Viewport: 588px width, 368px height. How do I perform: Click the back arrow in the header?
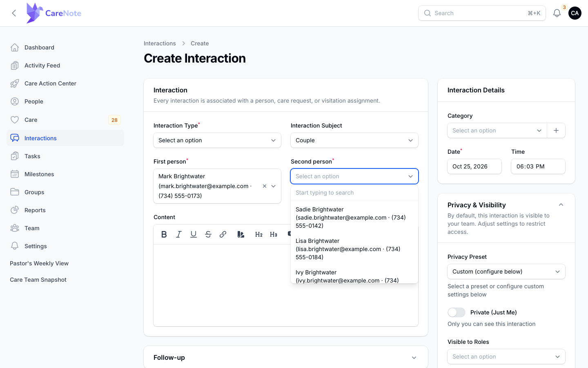14,13
